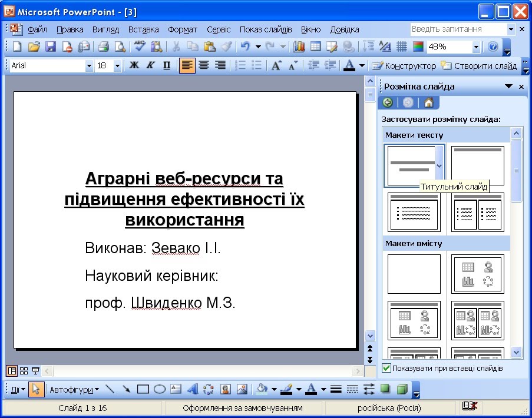Click the New presentation icon
Image resolution: width=532 pixels, height=418 pixels.
point(17,47)
